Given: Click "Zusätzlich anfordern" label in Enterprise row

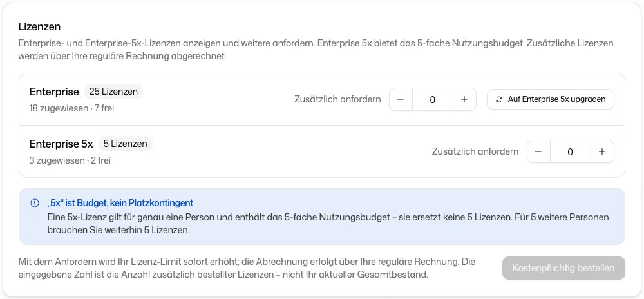Looking at the screenshot, I should [337, 99].
